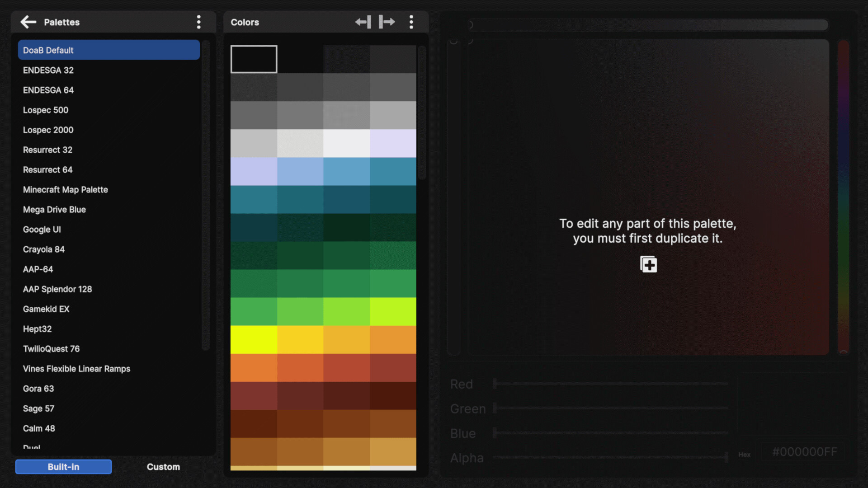
Task: Click the shift-color-right arrow in Colors header
Action: [x=387, y=21]
